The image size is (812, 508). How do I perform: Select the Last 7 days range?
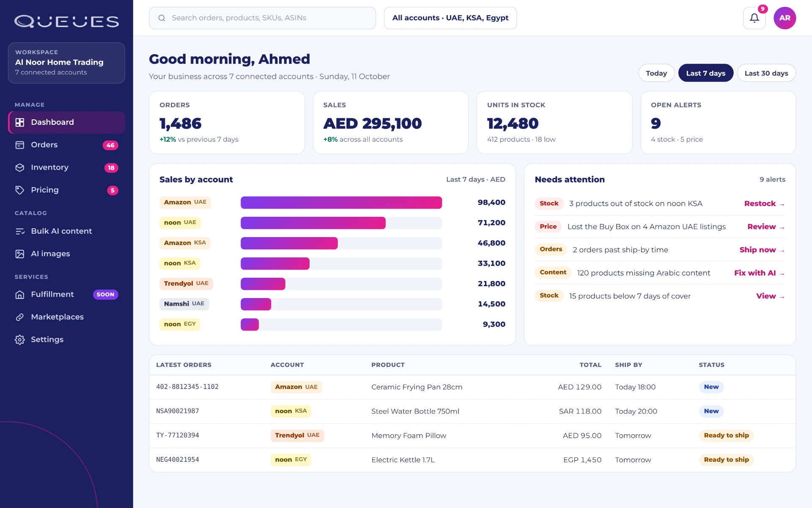point(705,73)
